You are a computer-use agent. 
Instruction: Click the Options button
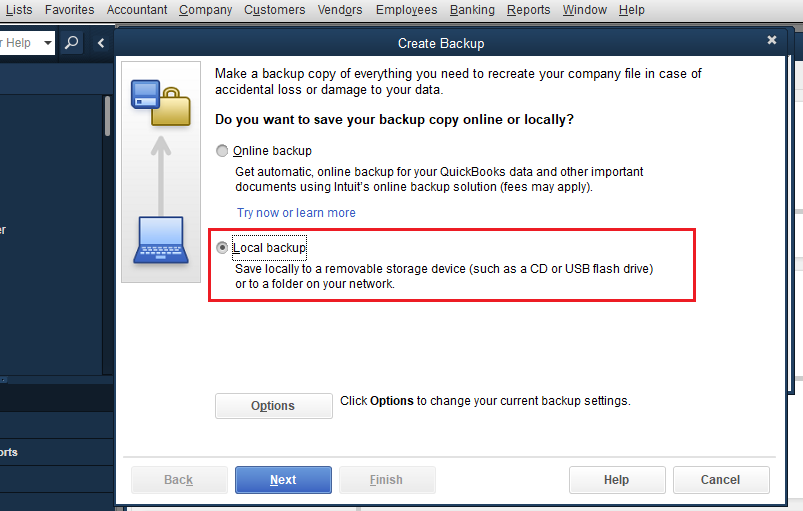[x=273, y=406]
